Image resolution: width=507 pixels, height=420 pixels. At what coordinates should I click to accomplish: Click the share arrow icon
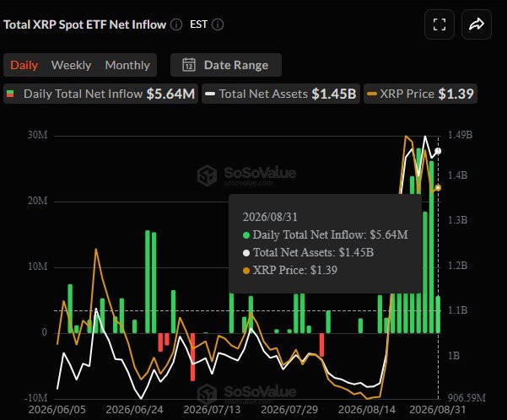pos(477,24)
